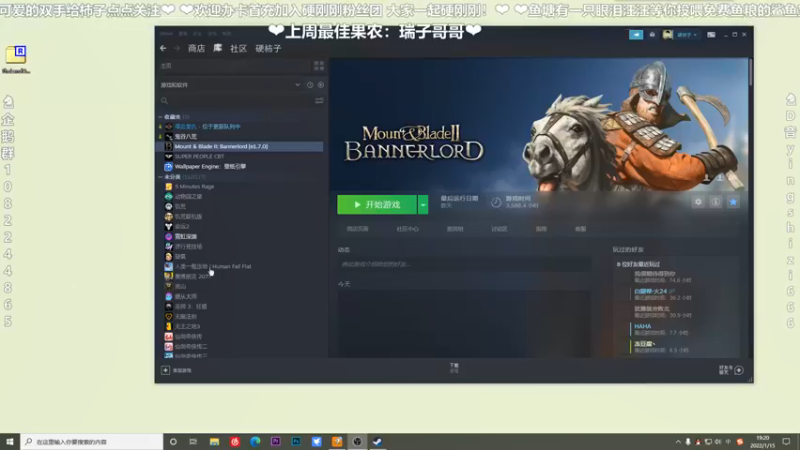
Task: Toggle the blue favorite star for Bannerlord
Action: 733,202
